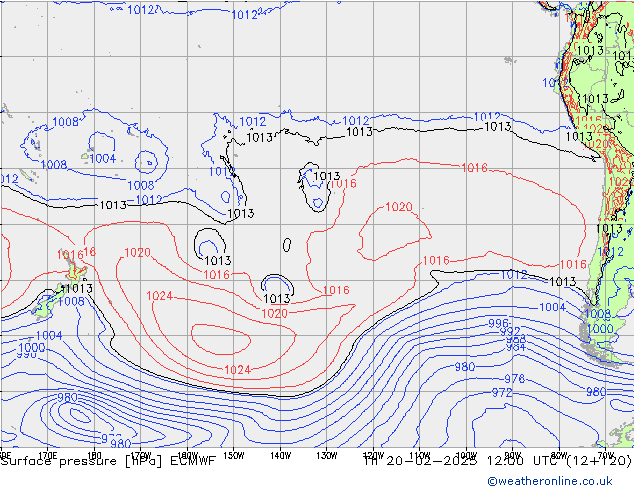
Task: Click the 130W longitude label
Action: pos(327,456)
